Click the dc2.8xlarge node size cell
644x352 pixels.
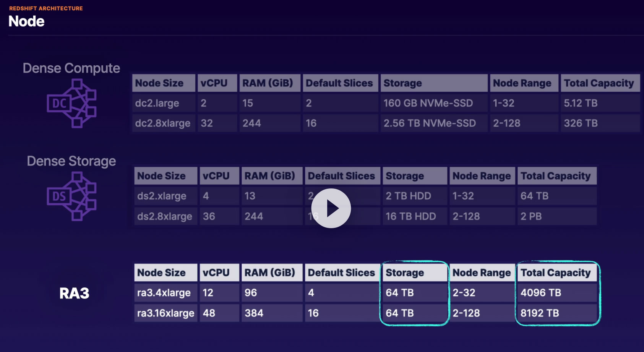pyautogui.click(x=163, y=123)
